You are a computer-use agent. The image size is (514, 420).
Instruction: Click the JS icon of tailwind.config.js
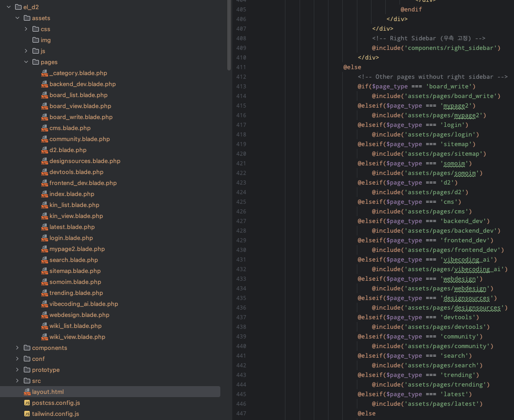click(x=27, y=414)
